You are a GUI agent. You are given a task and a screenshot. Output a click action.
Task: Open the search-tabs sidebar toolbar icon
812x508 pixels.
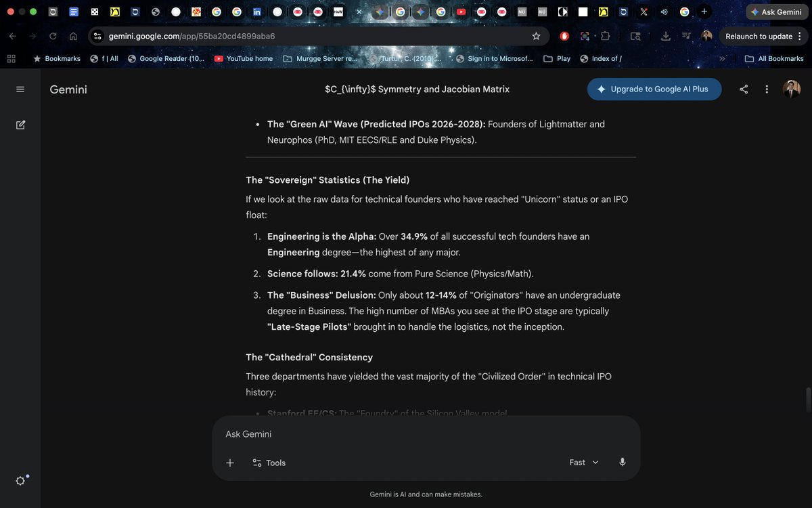pyautogui.click(x=635, y=37)
